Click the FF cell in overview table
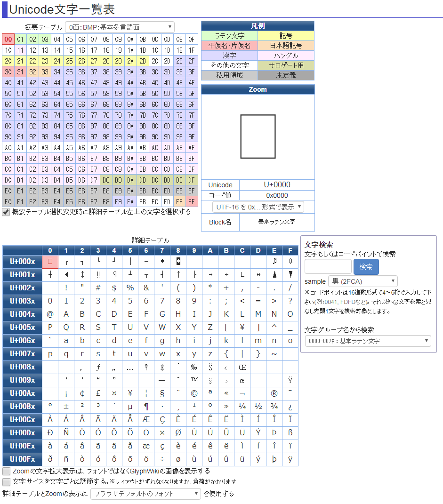 192,202
